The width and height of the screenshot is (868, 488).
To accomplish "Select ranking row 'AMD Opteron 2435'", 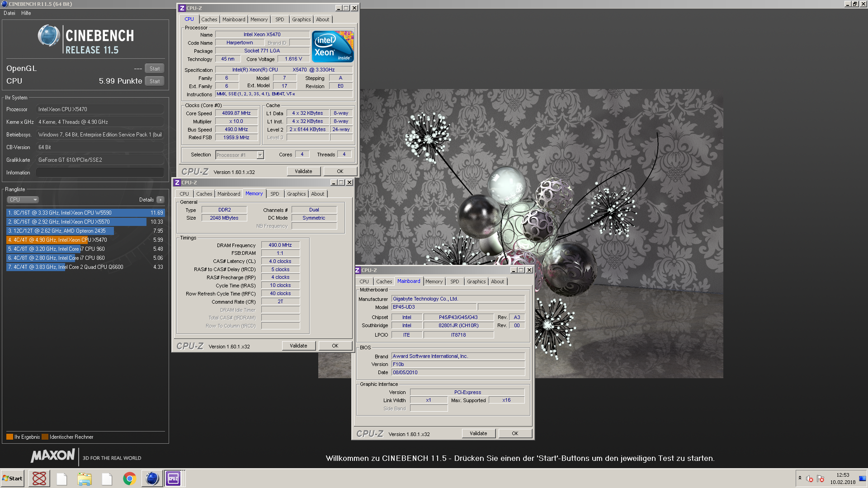I will (x=85, y=231).
